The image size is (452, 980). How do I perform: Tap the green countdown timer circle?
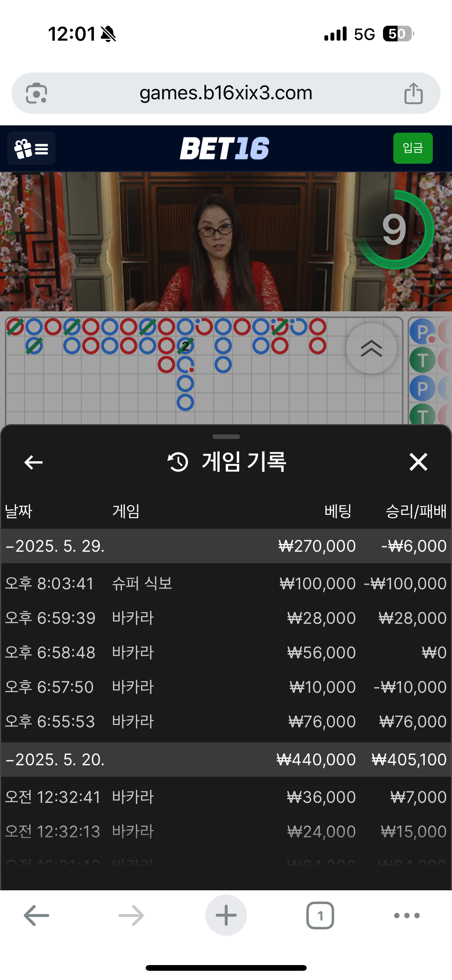[x=395, y=230]
